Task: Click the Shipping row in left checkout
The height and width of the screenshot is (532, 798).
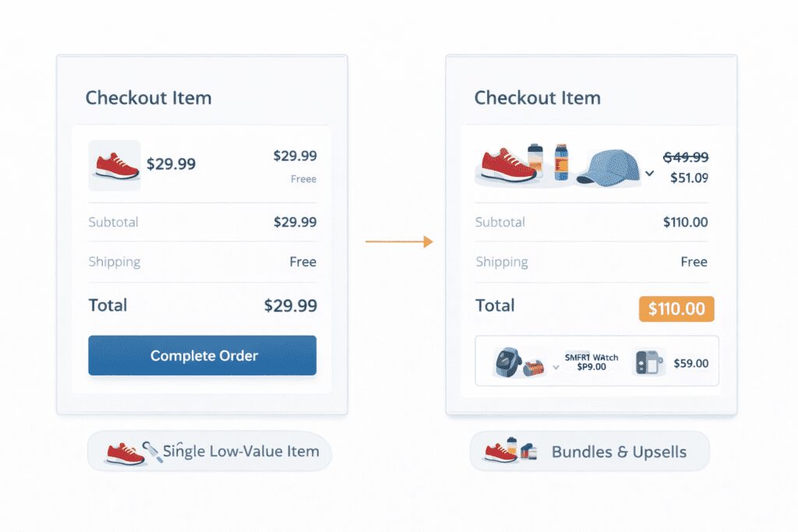Action: [x=202, y=262]
